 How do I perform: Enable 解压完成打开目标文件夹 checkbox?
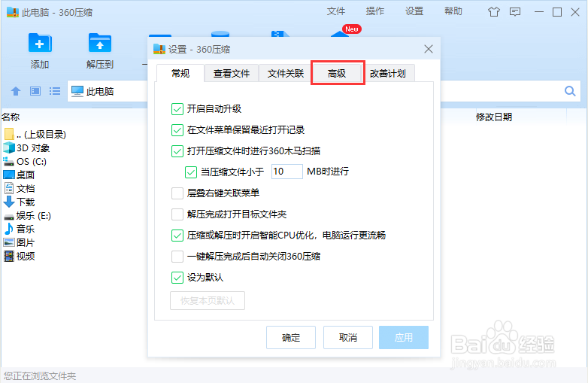177,214
